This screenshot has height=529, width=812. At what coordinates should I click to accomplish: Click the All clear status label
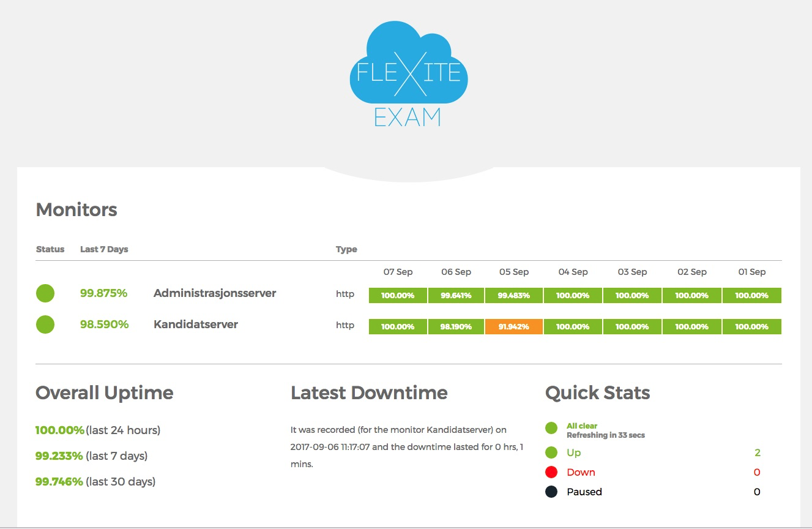point(582,426)
